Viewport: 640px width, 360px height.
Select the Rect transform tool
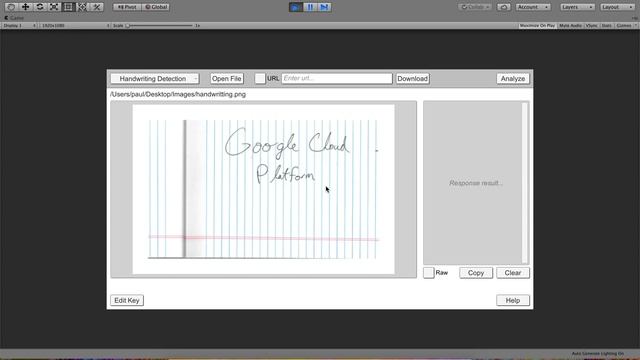(x=68, y=7)
